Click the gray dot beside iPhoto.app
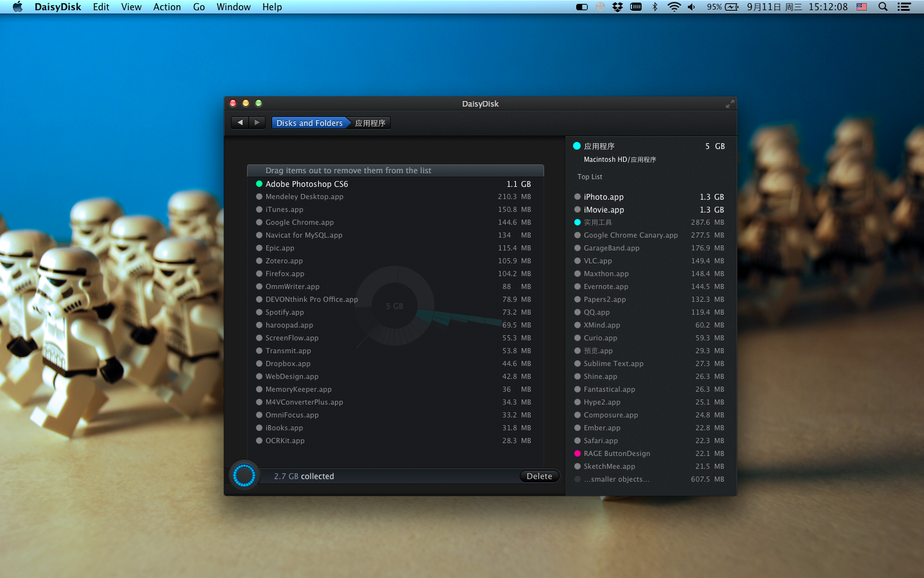Viewport: 924px width, 578px height. point(577,197)
